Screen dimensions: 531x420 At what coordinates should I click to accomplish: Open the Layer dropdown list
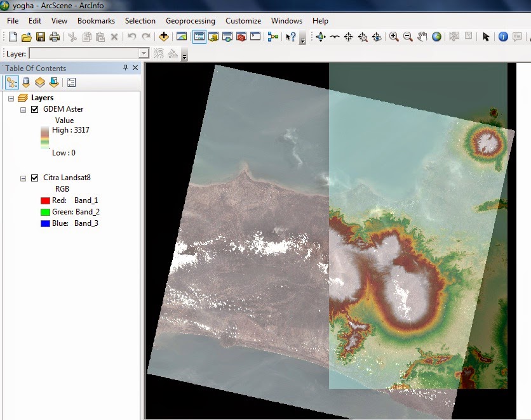click(144, 54)
